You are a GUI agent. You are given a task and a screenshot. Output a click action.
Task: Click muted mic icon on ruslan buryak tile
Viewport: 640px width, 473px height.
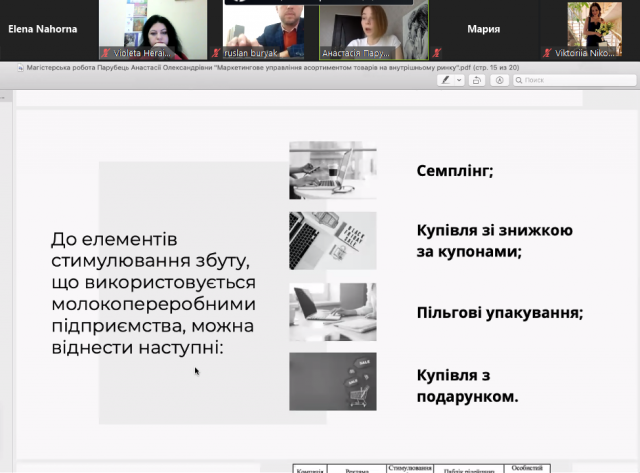click(216, 52)
